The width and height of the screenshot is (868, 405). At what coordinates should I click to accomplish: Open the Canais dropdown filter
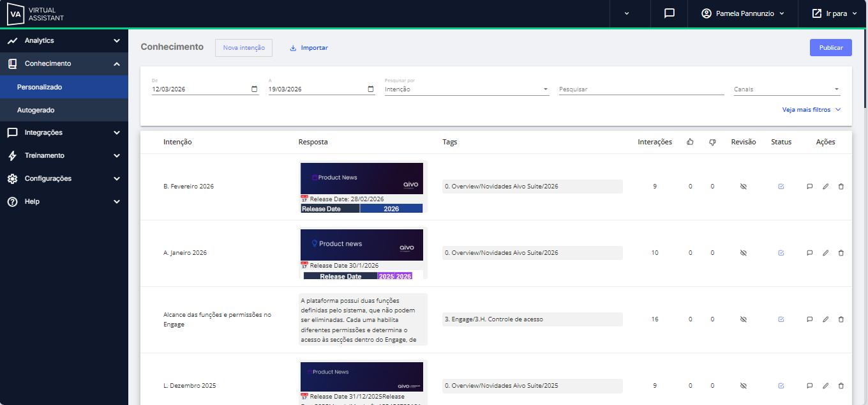[x=786, y=89]
